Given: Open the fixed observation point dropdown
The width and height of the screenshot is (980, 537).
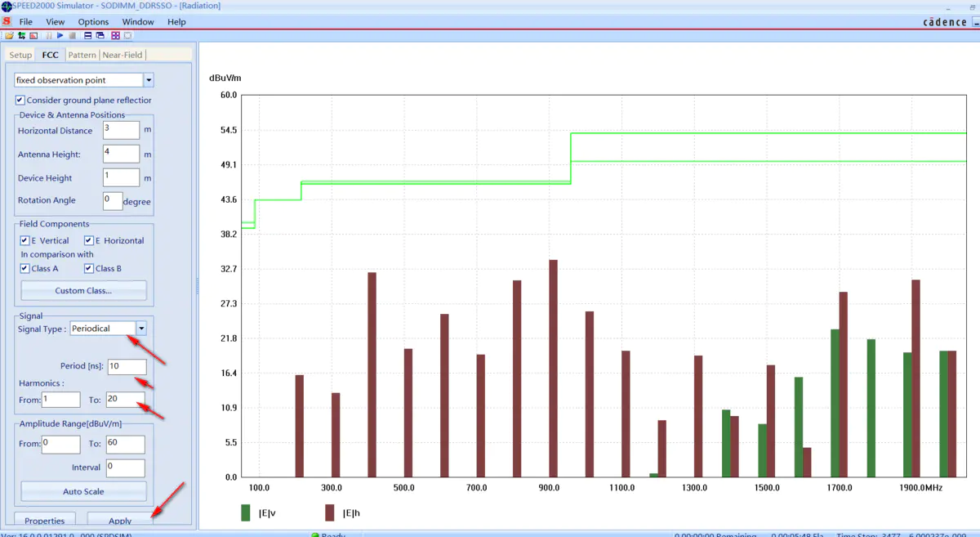Looking at the screenshot, I should click(149, 80).
